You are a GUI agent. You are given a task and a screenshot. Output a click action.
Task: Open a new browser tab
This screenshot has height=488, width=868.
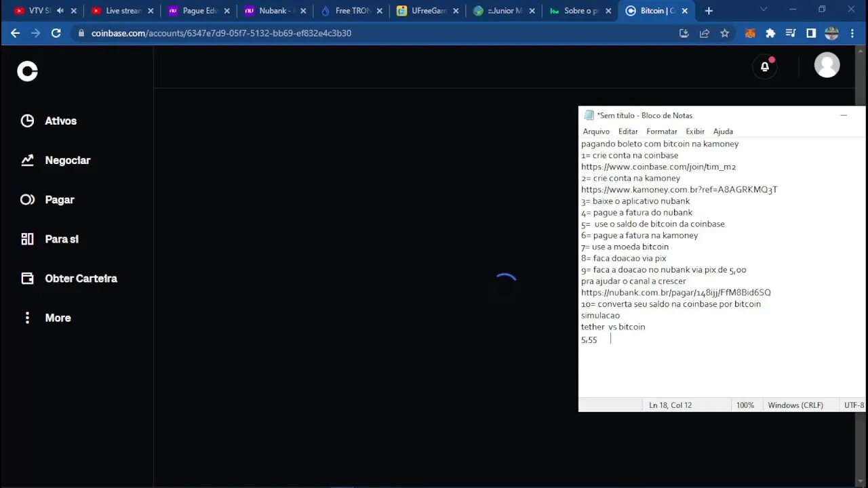[x=709, y=11]
